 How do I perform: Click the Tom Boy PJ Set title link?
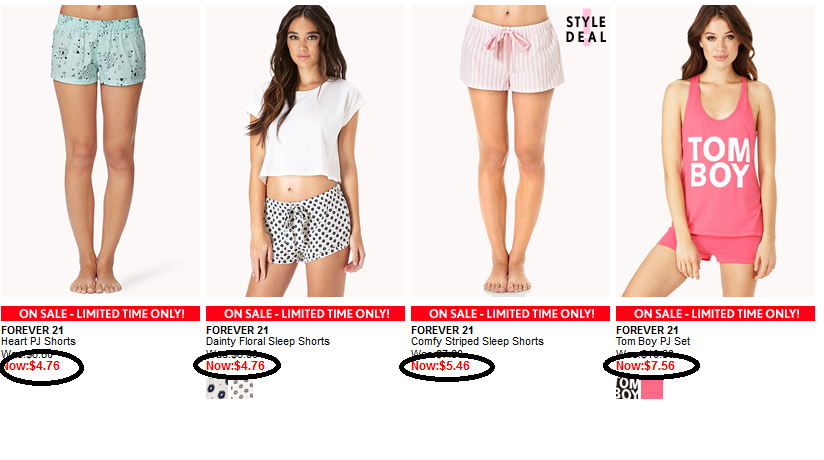653,341
